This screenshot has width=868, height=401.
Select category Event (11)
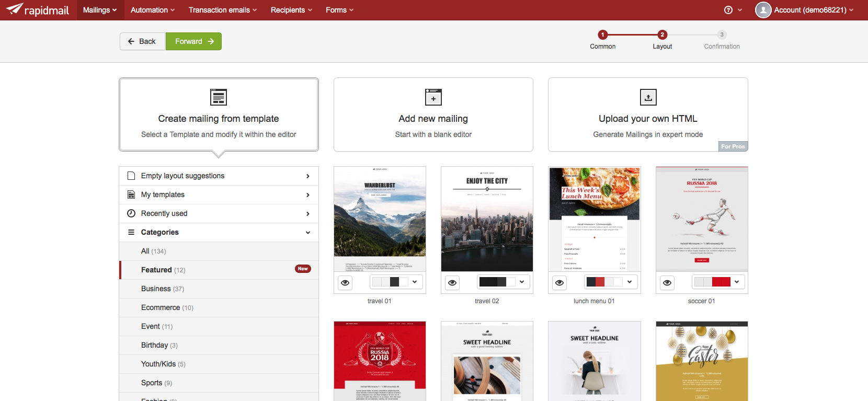[219, 326]
